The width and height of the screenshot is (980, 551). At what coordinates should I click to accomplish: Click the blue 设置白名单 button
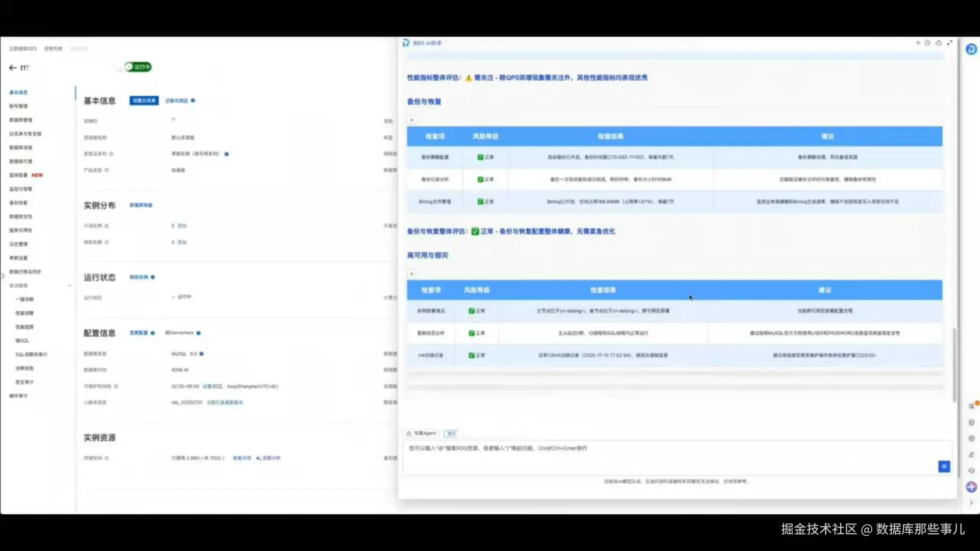(x=144, y=101)
